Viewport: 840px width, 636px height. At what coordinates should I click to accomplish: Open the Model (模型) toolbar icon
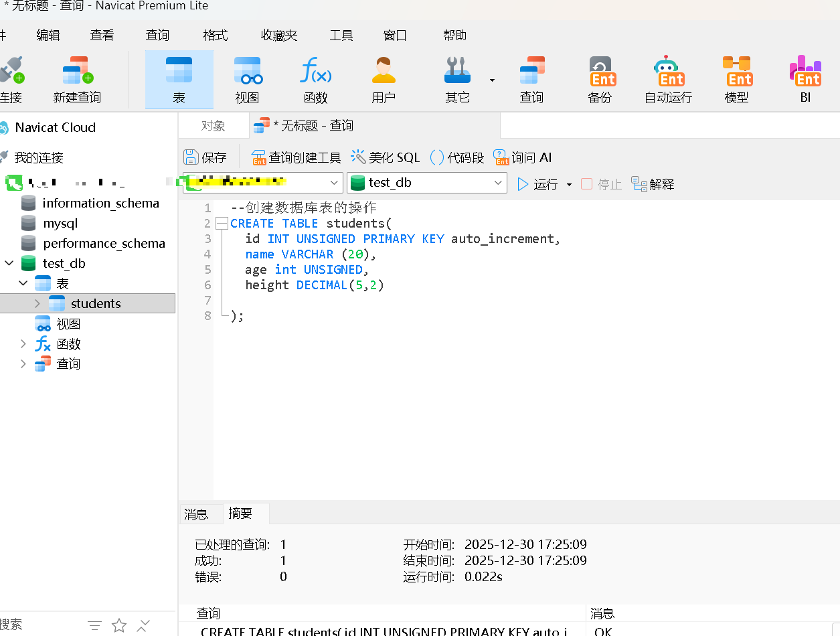737,80
